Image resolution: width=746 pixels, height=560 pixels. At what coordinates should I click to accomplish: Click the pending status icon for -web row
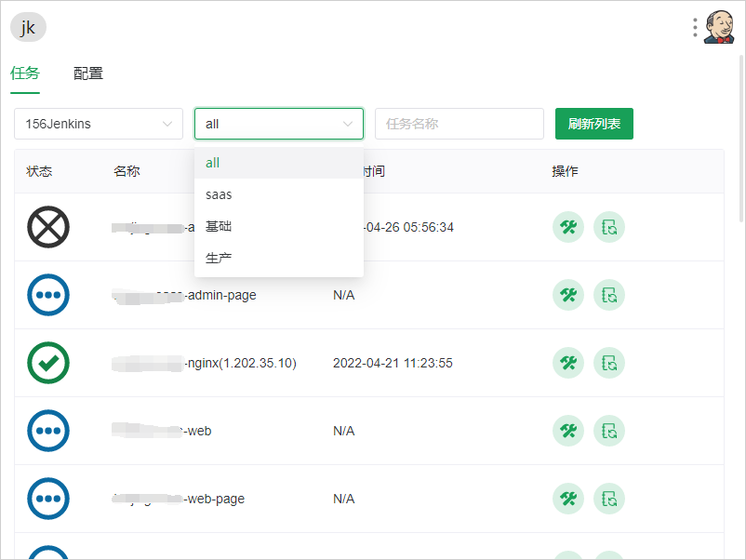tap(48, 431)
